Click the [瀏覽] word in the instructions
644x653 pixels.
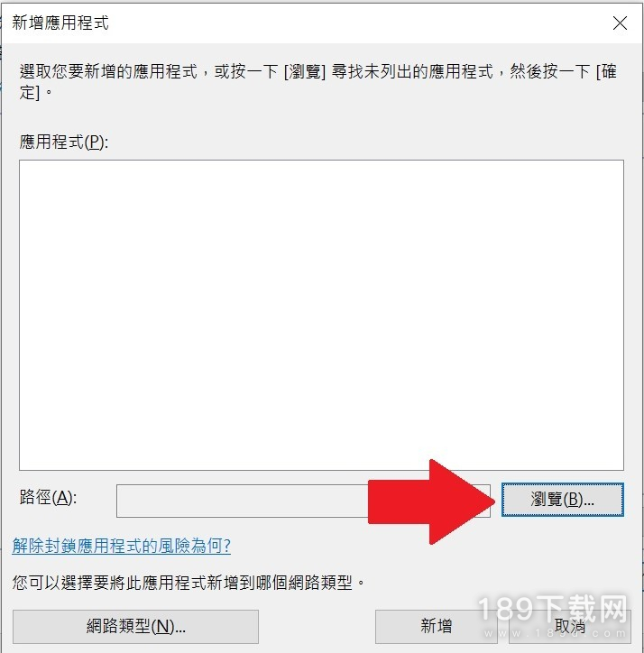click(305, 71)
